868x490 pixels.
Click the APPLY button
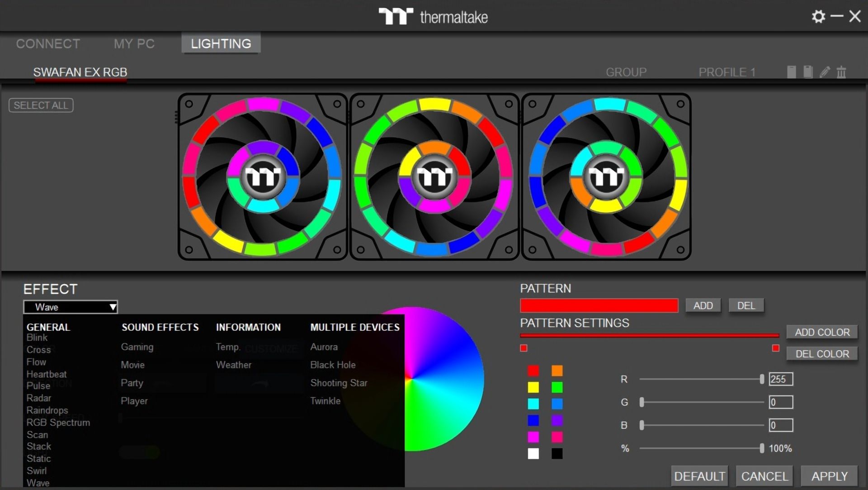click(x=829, y=476)
